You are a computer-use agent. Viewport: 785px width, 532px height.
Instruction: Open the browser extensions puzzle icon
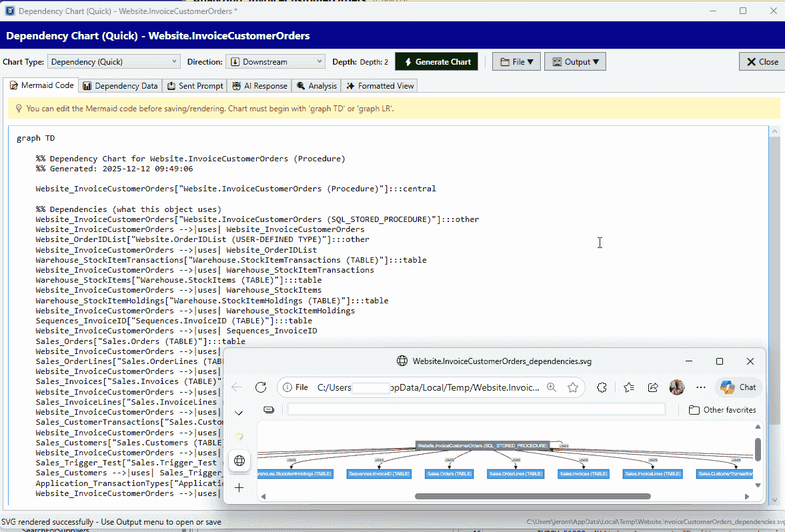pyautogui.click(x=602, y=387)
